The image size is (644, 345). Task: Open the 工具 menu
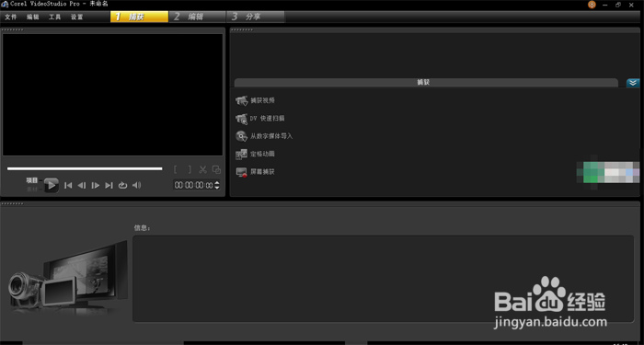pos(54,17)
